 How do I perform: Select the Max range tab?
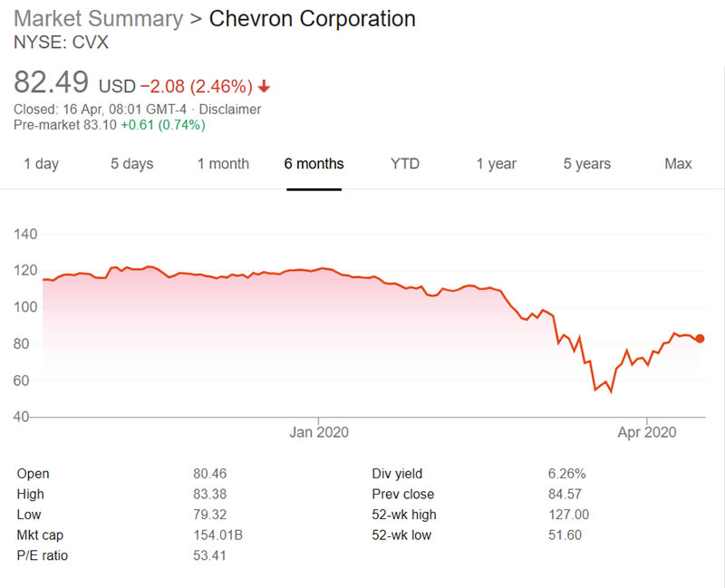pos(678,164)
